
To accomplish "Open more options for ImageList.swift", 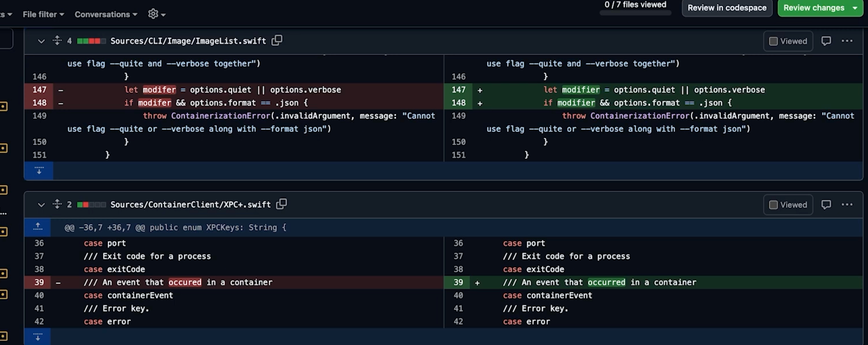I will pos(847,41).
